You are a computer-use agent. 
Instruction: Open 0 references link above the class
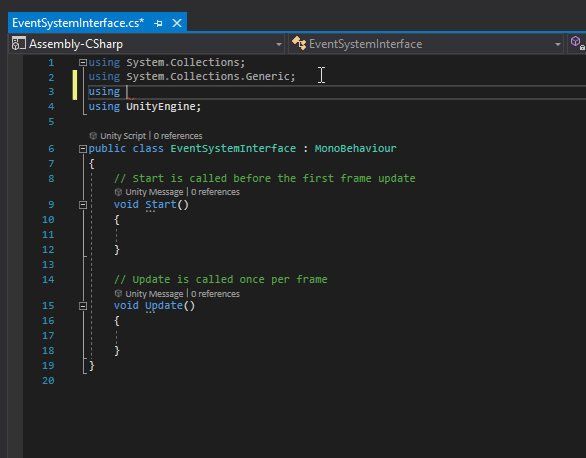coord(178,136)
